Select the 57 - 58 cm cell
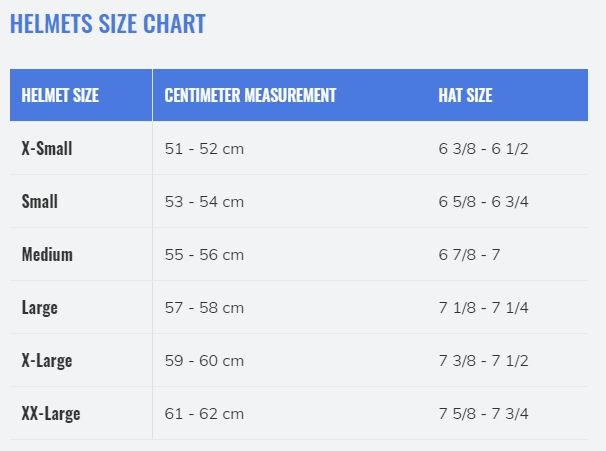Screen dimensions: 606x451 click(204, 308)
